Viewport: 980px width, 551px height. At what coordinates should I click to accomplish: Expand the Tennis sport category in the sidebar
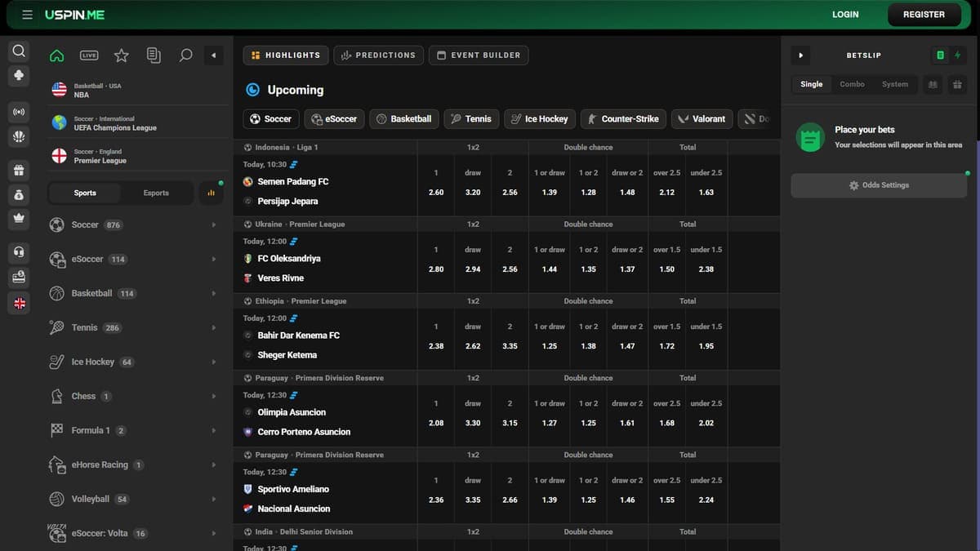(134, 328)
